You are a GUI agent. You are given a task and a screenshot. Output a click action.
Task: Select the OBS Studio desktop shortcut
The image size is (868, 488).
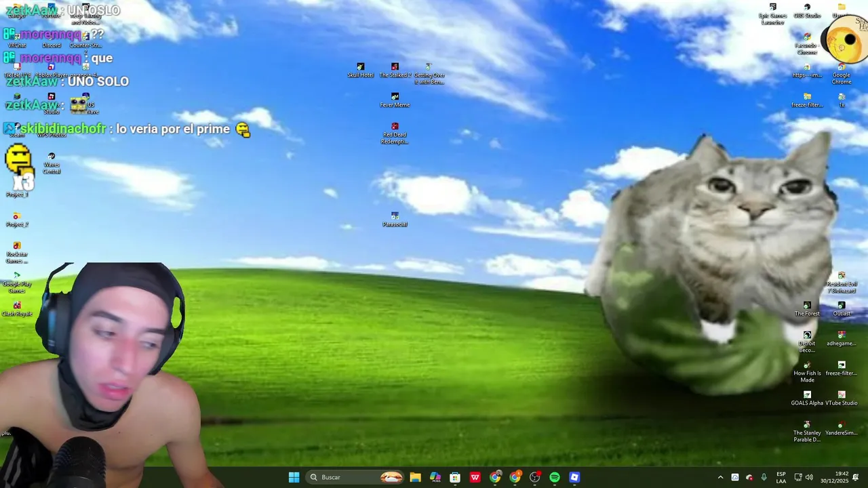[807, 11]
